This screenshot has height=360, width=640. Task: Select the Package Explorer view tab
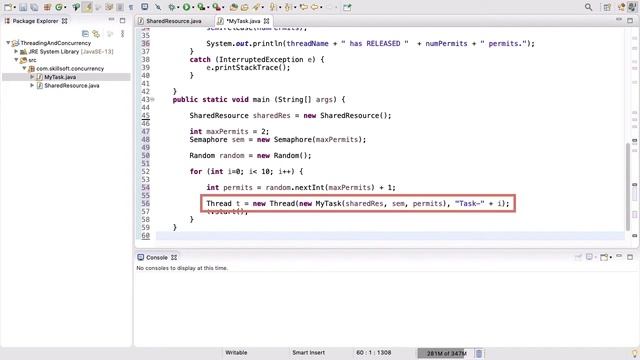pyautogui.click(x=35, y=21)
